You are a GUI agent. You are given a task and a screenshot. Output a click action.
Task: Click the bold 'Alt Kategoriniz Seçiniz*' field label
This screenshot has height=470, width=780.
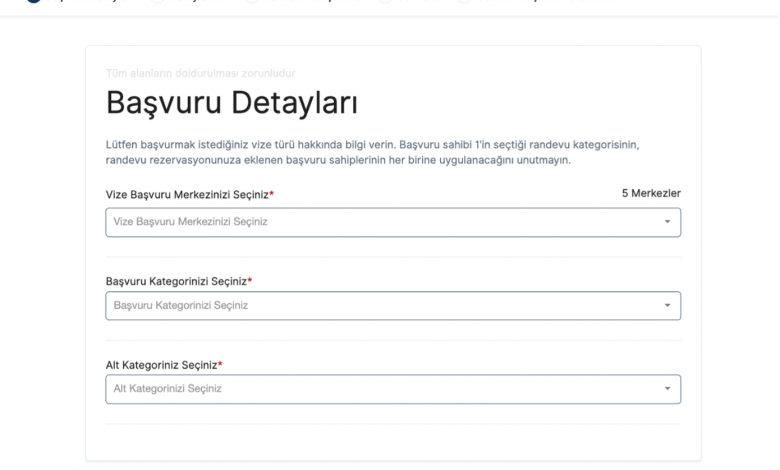tap(164, 365)
